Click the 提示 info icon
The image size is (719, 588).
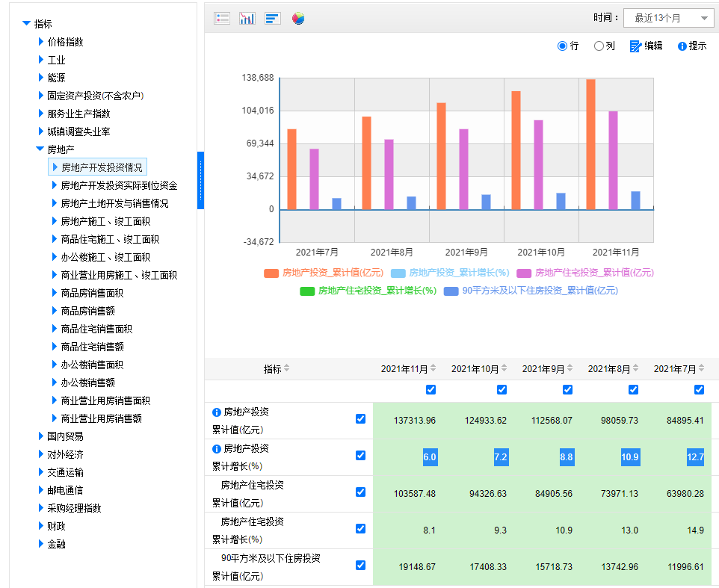click(682, 46)
